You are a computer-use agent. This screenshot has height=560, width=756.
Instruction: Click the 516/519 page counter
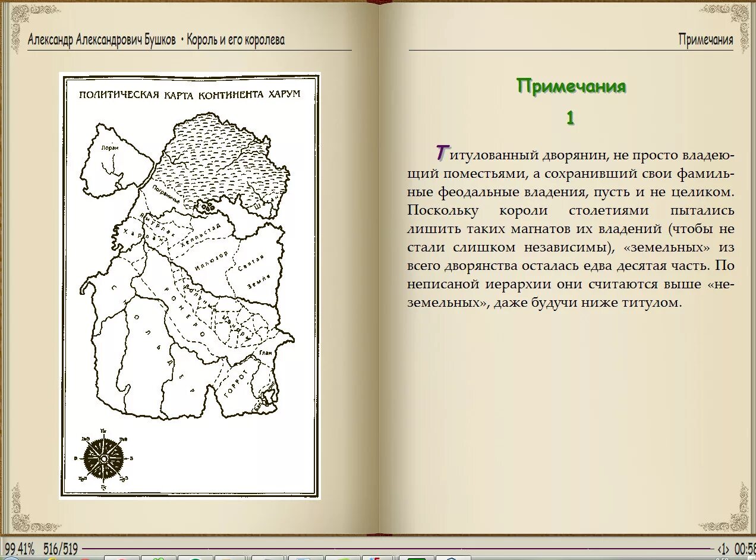coord(61,549)
